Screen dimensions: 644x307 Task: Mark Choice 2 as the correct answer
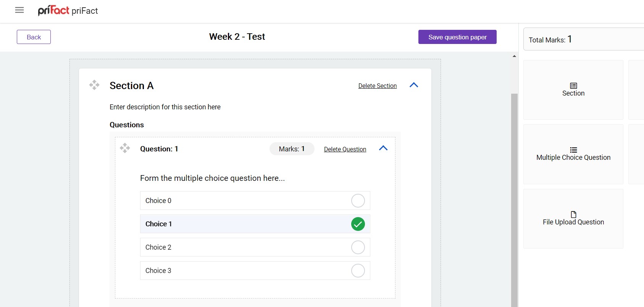358,247
